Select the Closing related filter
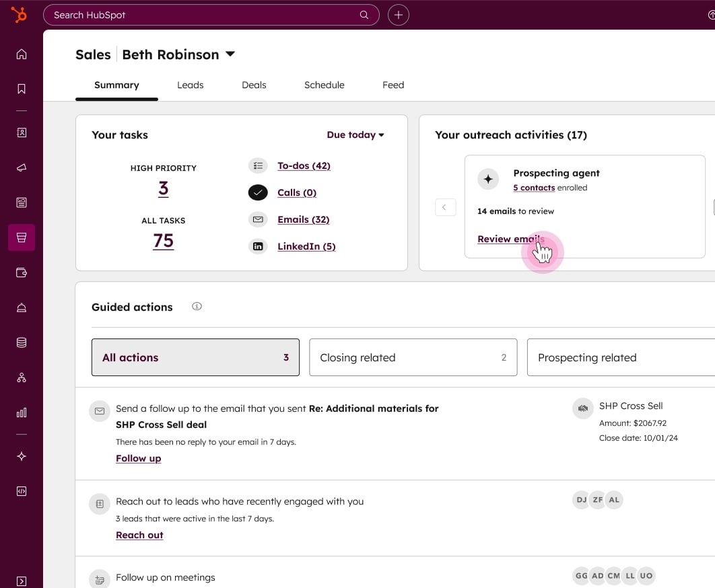This screenshot has height=588, width=715. click(413, 357)
